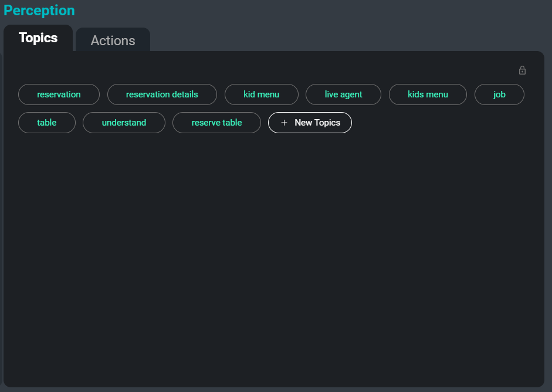Select the kids menu topic
This screenshot has height=392, width=552.
[428, 94]
